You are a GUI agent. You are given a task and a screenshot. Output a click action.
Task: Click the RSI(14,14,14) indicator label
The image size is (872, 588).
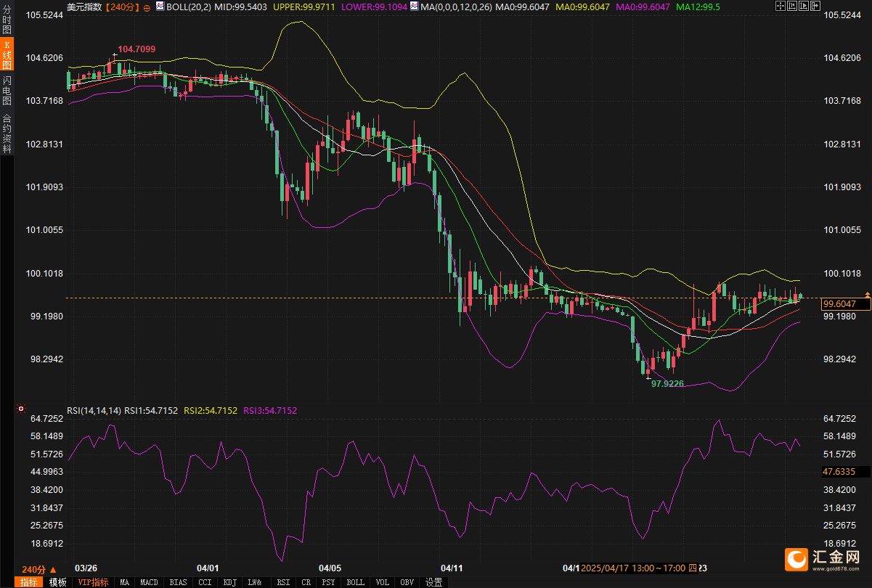94,410
